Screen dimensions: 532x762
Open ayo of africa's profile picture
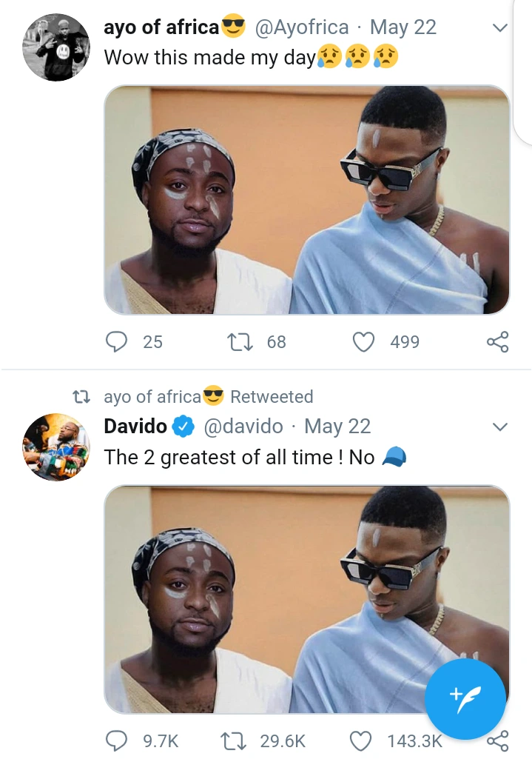[x=57, y=46]
